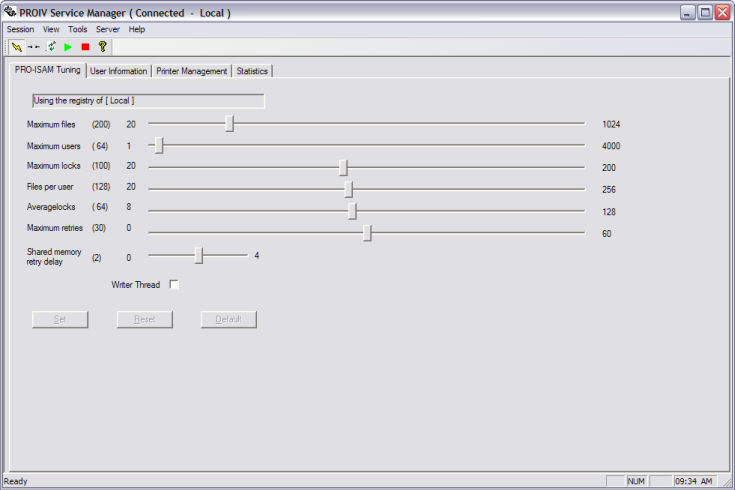Enable the Writer Thread checkbox
This screenshot has width=735, height=490.
click(174, 285)
